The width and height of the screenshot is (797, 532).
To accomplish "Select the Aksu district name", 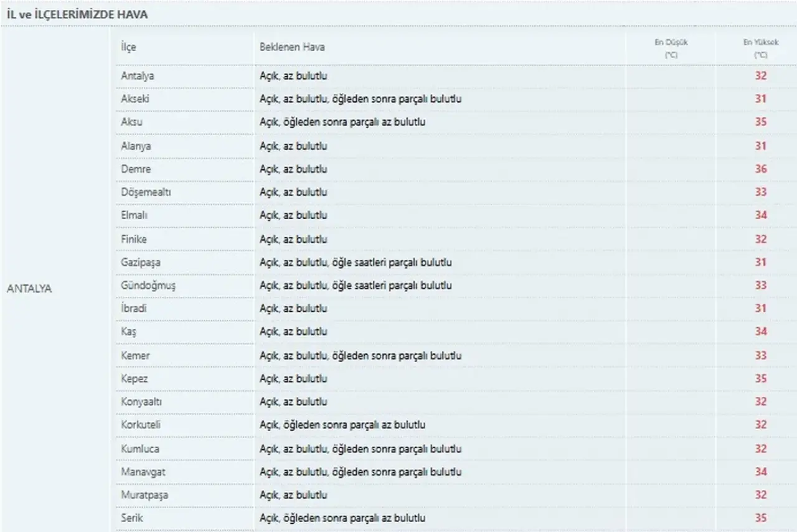I will coord(131,122).
